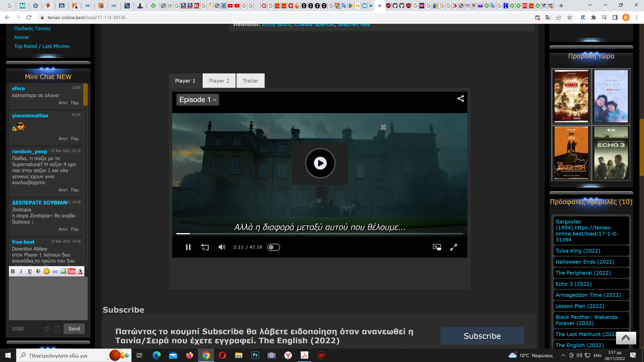
Task: Click the Subscribe button
Action: (x=482, y=336)
